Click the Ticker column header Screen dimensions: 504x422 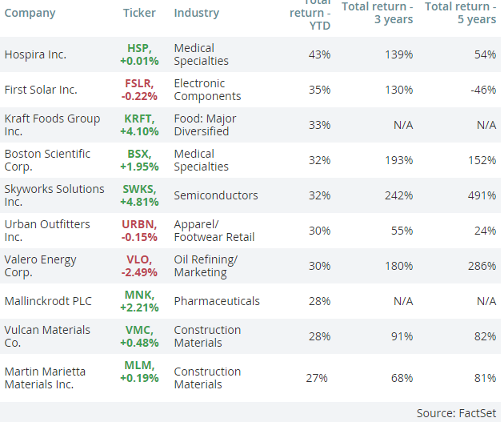pos(139,13)
